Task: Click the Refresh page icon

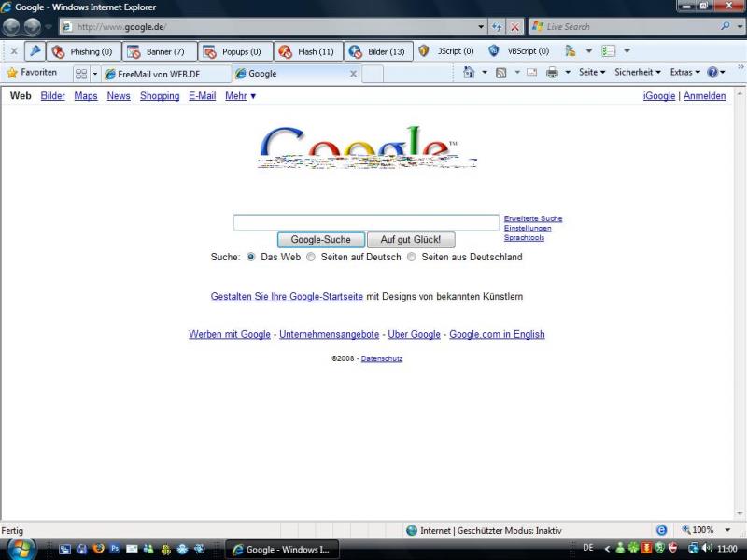Action: click(x=494, y=27)
